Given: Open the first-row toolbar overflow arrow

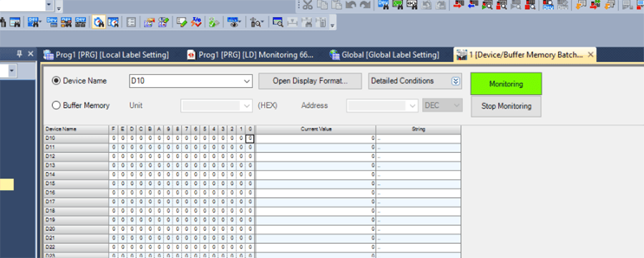Looking at the screenshot, I should point(59,8).
